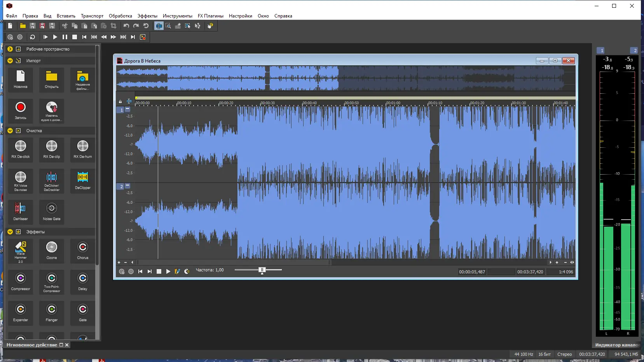The height and width of the screenshot is (362, 644).
Task: Click the scissors cut icon
Action: tap(65, 26)
